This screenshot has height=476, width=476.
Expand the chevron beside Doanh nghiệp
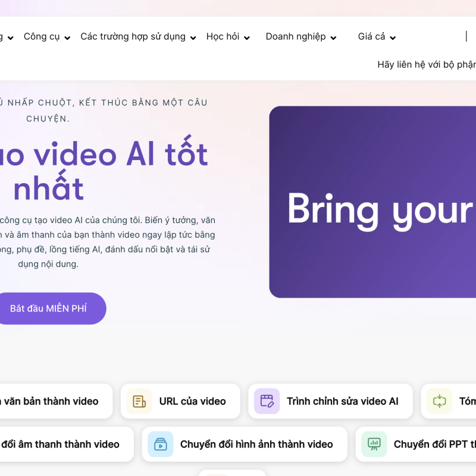tap(333, 38)
